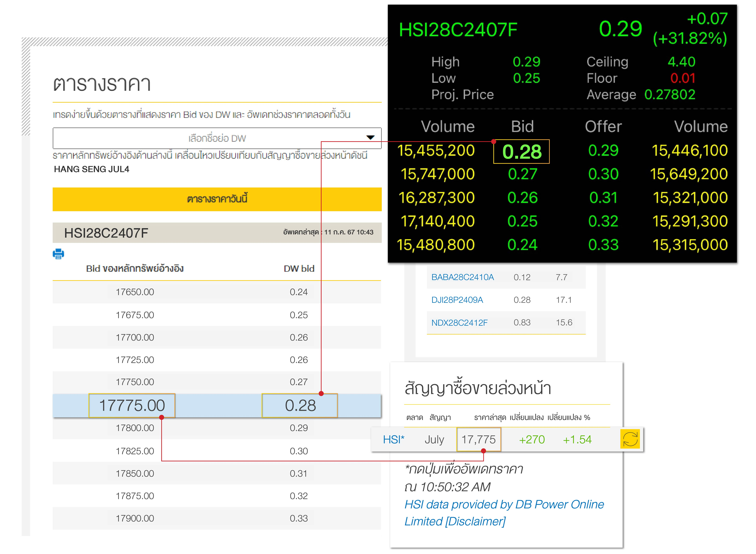Click bid volume 15,455,200
756x554 pixels.
click(x=436, y=151)
